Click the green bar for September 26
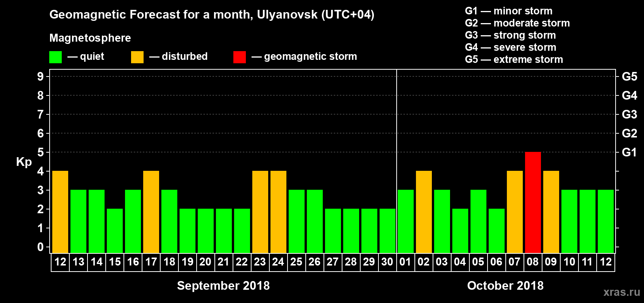Screen dimensions: 644x303 point(315,222)
